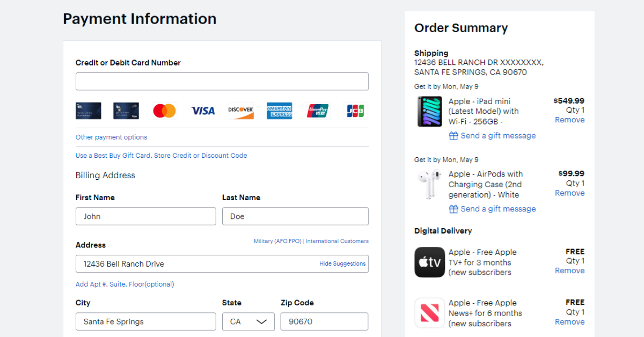Select the Visa card icon

point(202,111)
